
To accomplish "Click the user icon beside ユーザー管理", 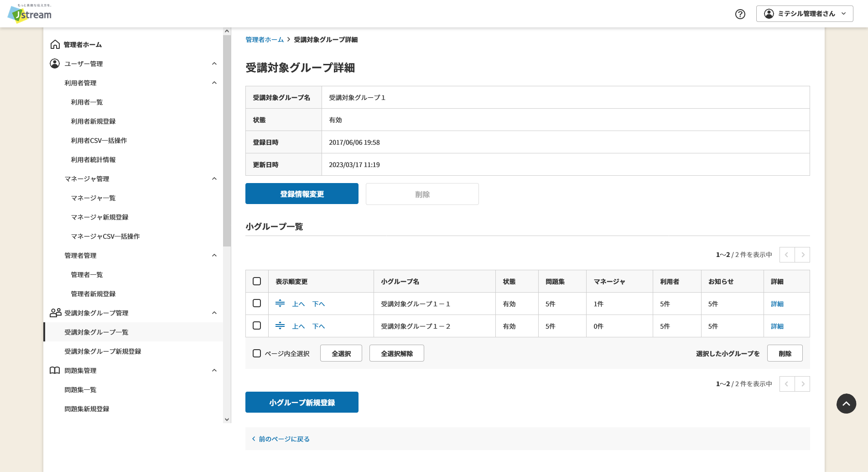I will point(55,63).
